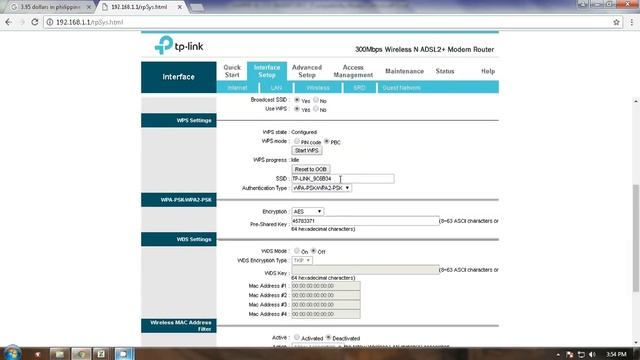
Task: Set Broadcast SSID to Yes
Action: [297, 100]
